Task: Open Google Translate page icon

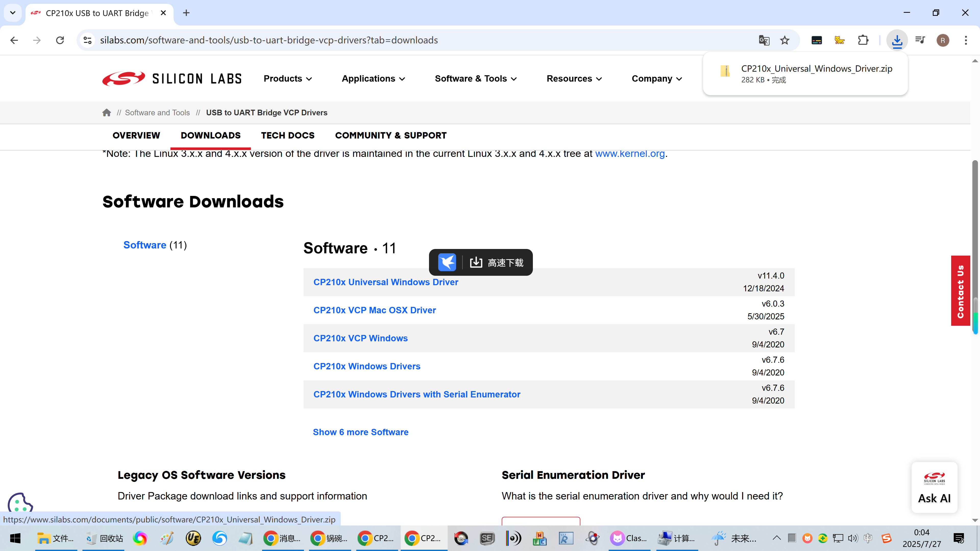Action: pos(764,40)
